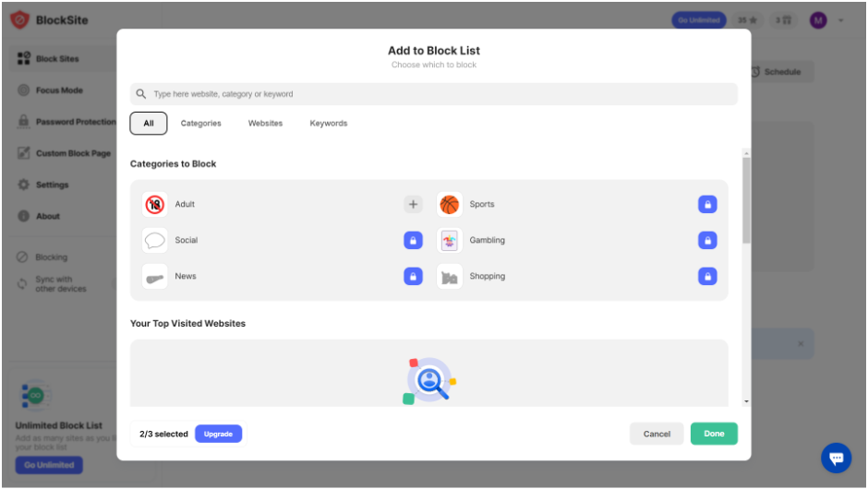Click the Social speech bubble icon
This screenshot has height=489, width=868.
154,240
